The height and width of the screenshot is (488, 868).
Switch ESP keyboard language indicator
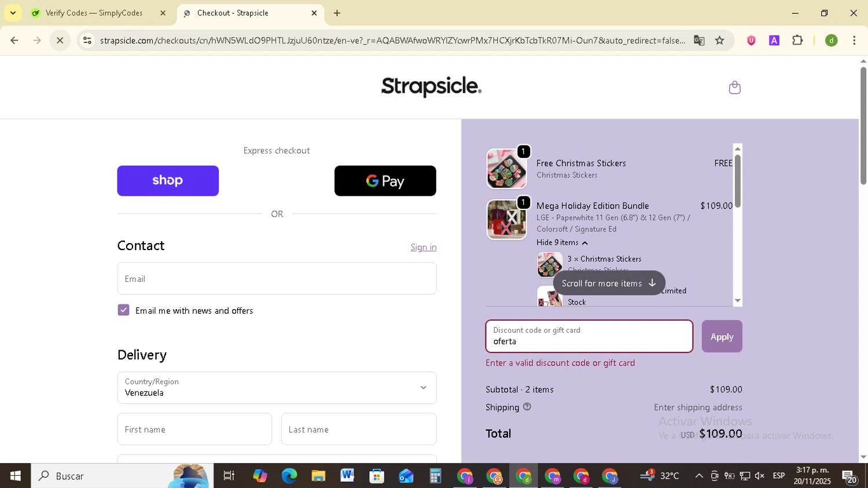coord(779,476)
